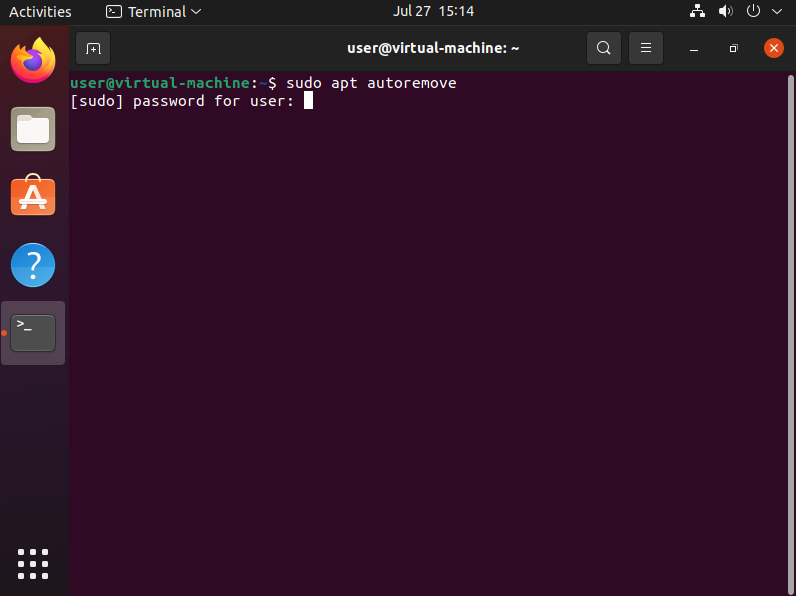
Task: Open the Help icon in dock
Action: (33, 265)
